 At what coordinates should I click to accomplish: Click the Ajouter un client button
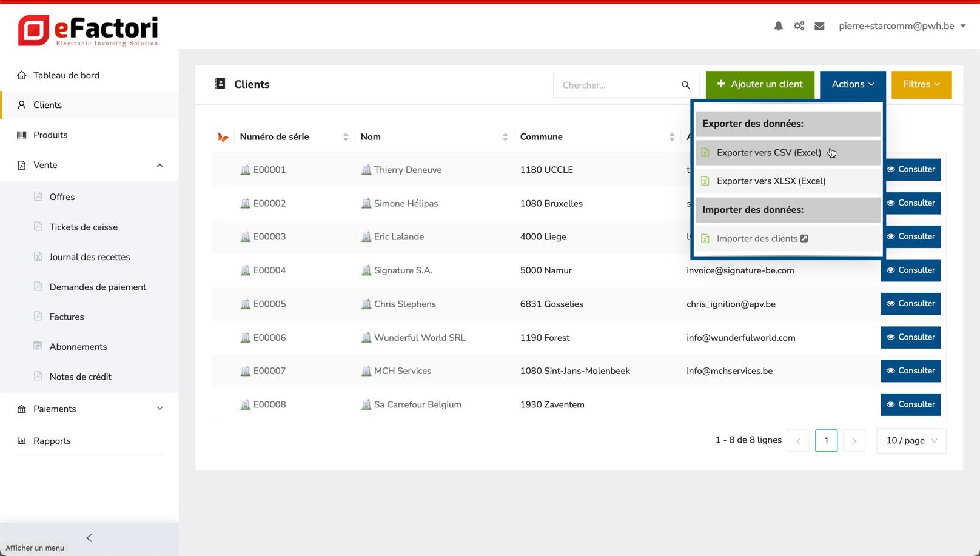point(759,84)
